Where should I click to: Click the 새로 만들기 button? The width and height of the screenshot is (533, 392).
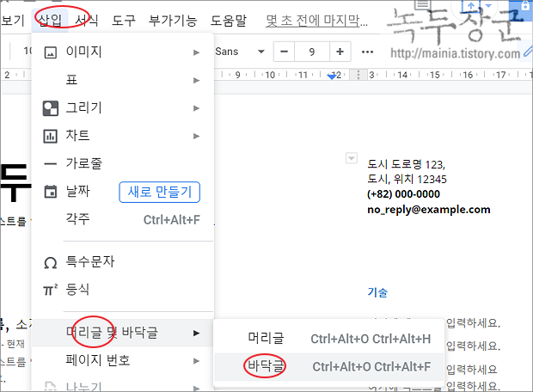pos(159,192)
